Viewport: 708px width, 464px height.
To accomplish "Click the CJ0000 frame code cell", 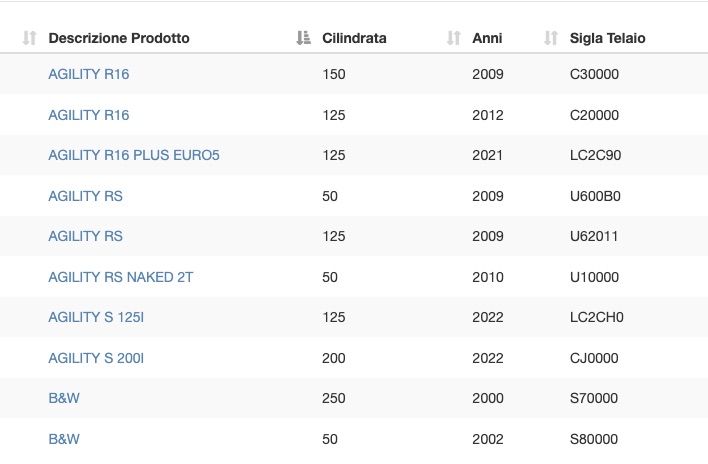I will click(x=594, y=358).
